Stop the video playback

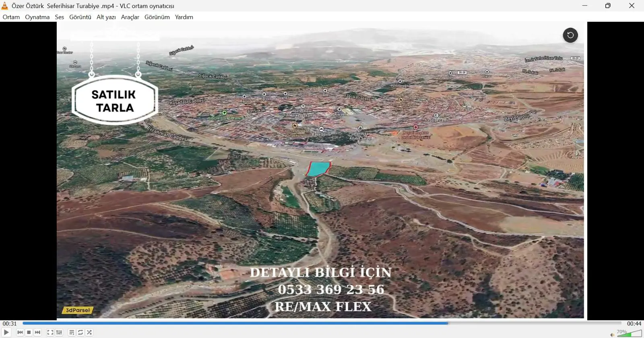(x=29, y=332)
